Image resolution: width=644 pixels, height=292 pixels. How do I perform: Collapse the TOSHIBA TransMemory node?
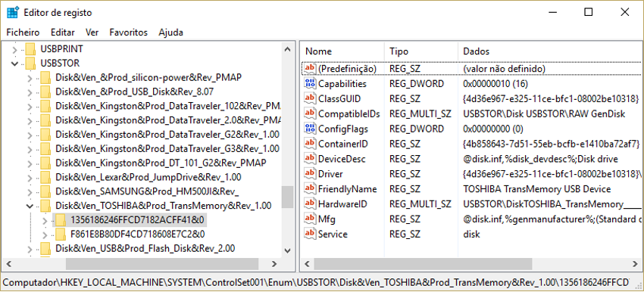30,206
